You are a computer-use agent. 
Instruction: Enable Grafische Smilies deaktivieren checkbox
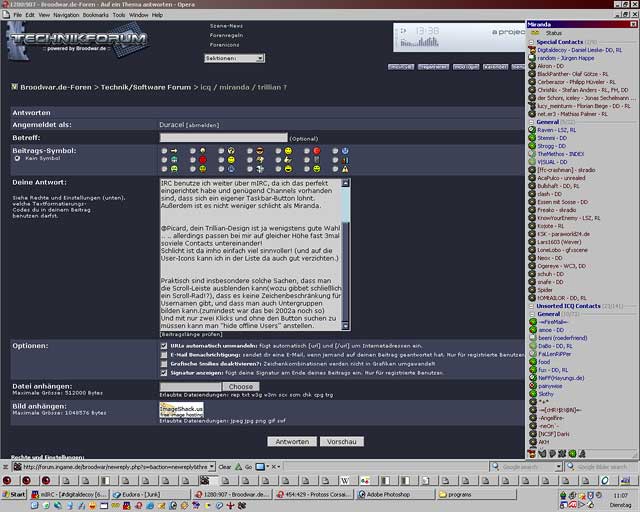[164, 364]
